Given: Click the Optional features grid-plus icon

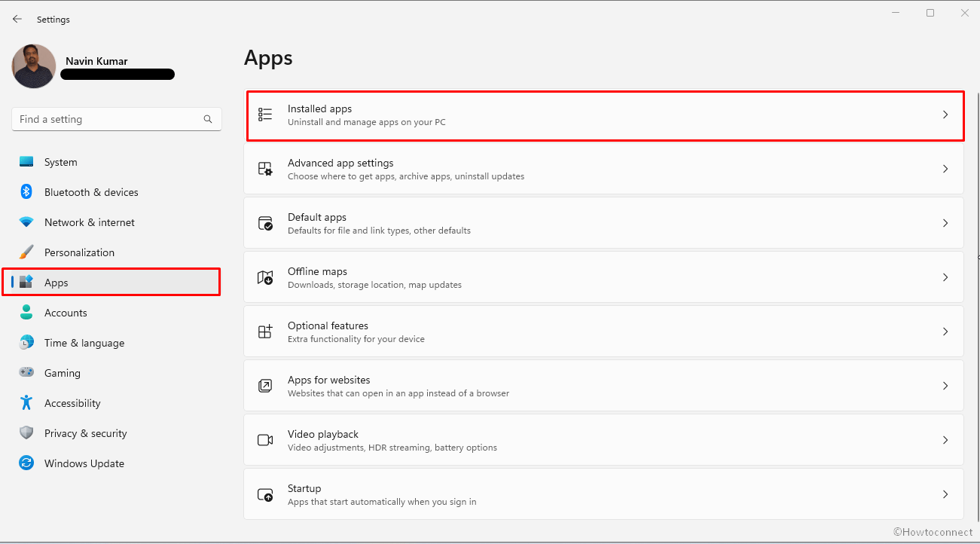Looking at the screenshot, I should tap(265, 332).
